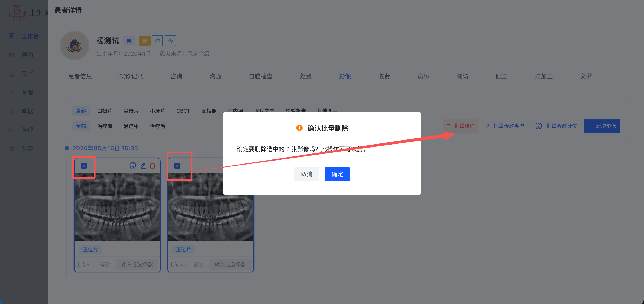
Task: Close the patient details panel
Action: 634,10
